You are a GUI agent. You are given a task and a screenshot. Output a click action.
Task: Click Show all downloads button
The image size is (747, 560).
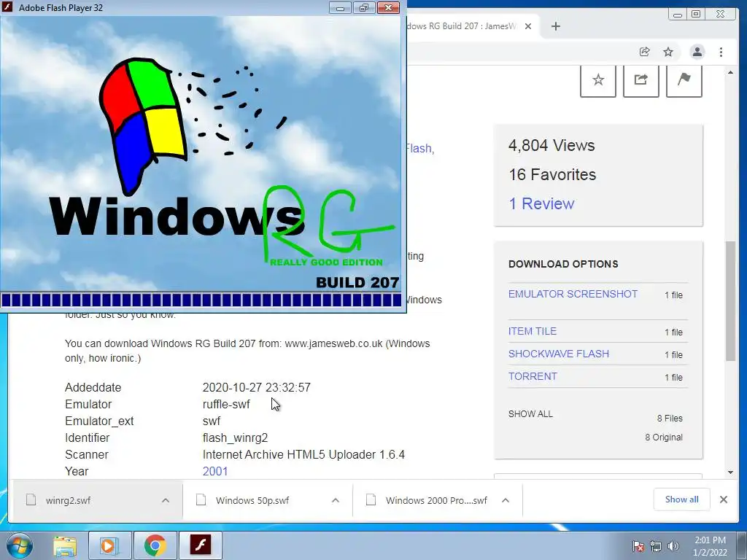tap(681, 499)
